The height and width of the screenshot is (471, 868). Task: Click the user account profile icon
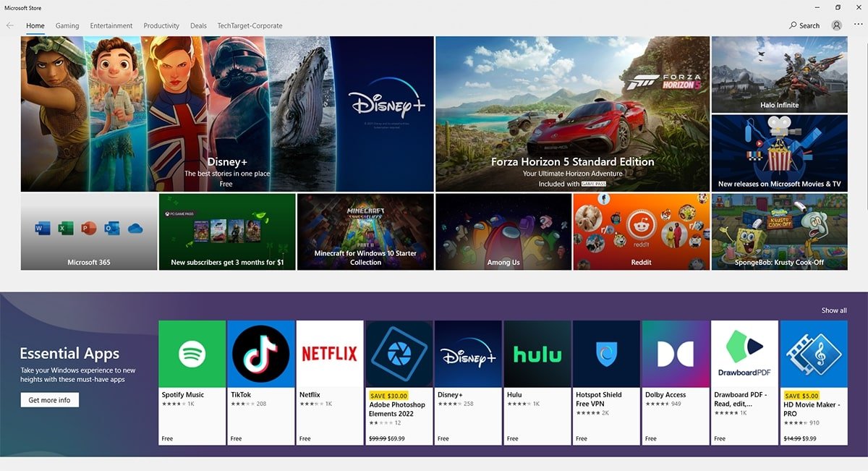(x=837, y=25)
